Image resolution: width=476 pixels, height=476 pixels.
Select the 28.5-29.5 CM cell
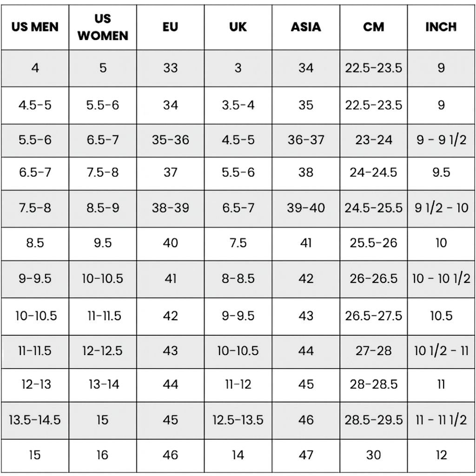pyautogui.click(x=373, y=420)
